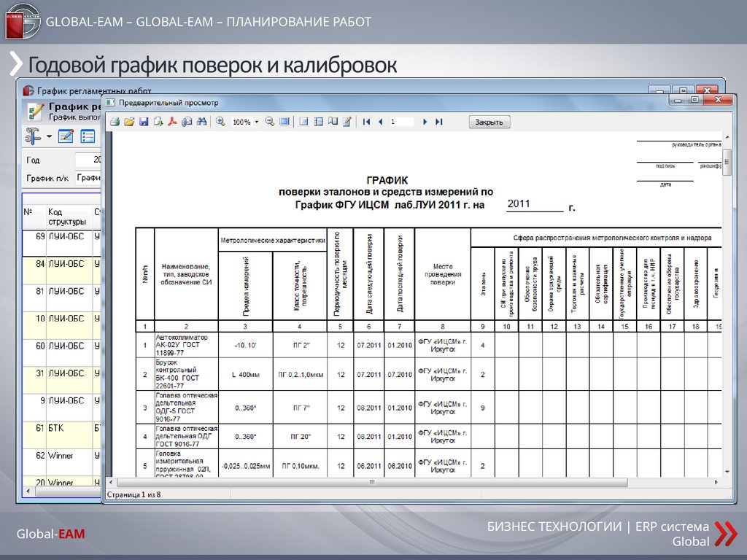Select row 61 БТК in the grid

coord(61,435)
